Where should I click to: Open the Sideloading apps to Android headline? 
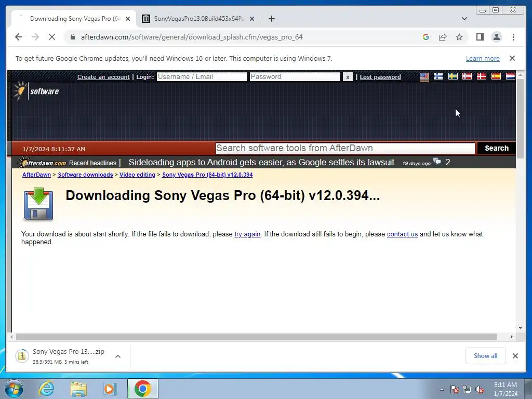261,163
